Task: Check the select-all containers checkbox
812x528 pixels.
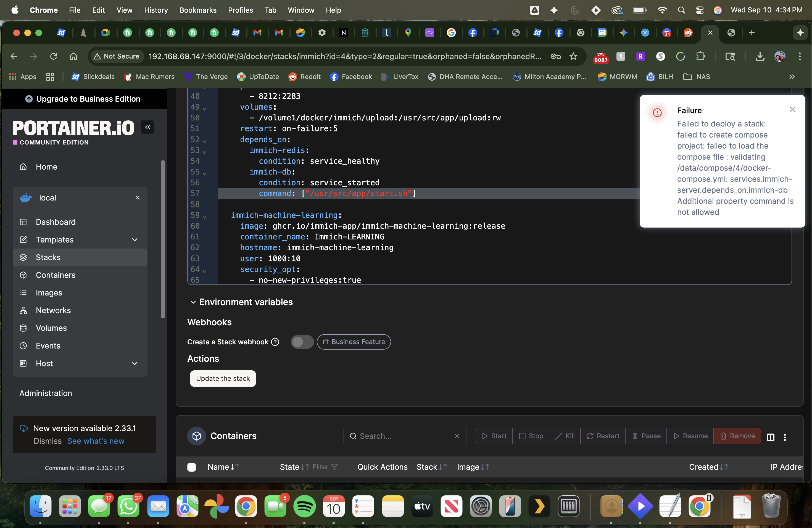Action: click(192, 467)
